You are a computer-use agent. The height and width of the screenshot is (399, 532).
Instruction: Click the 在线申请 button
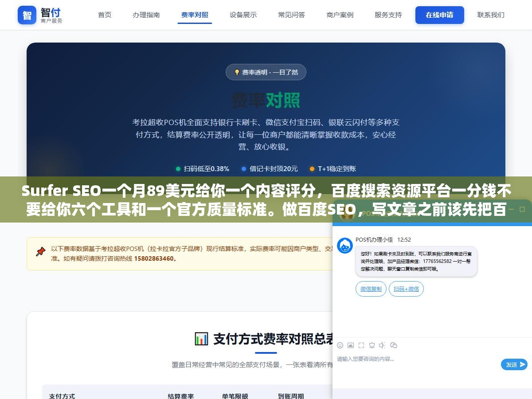click(440, 15)
